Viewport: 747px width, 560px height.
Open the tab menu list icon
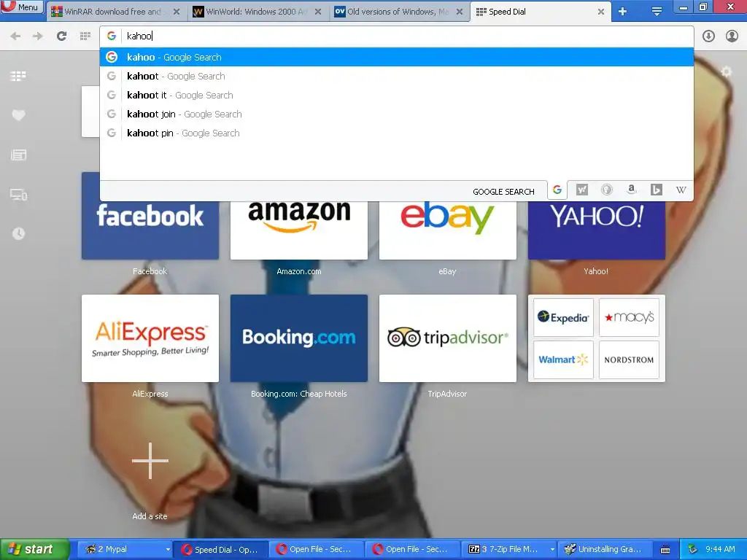[657, 12]
